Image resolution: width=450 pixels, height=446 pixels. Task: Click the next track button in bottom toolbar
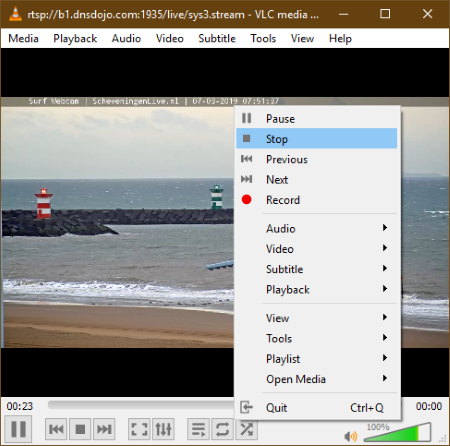click(x=104, y=429)
